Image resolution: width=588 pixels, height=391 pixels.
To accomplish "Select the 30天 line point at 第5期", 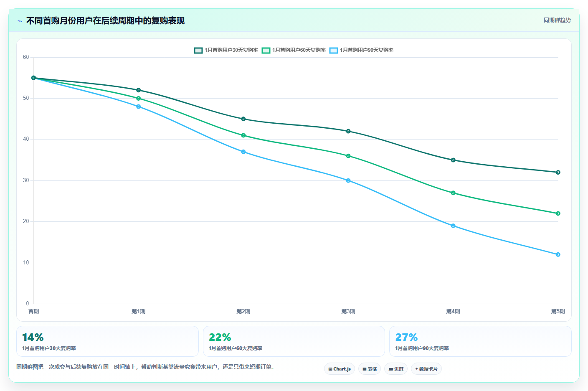I will 558,173.
